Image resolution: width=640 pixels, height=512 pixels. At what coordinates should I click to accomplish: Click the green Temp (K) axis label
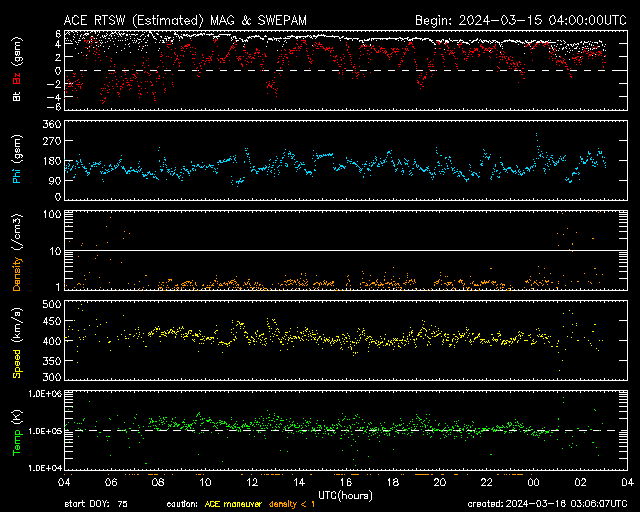coord(17,432)
